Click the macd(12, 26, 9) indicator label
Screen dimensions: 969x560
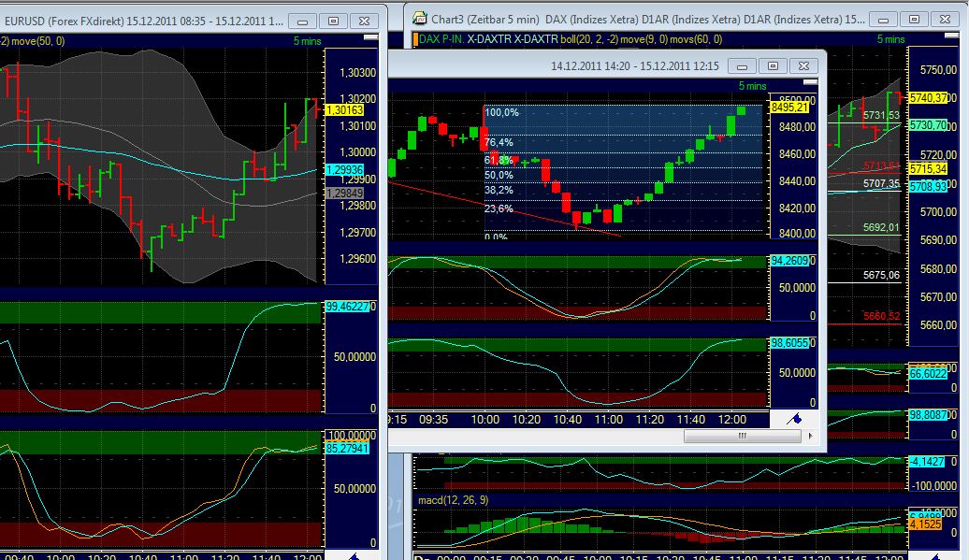[453, 499]
